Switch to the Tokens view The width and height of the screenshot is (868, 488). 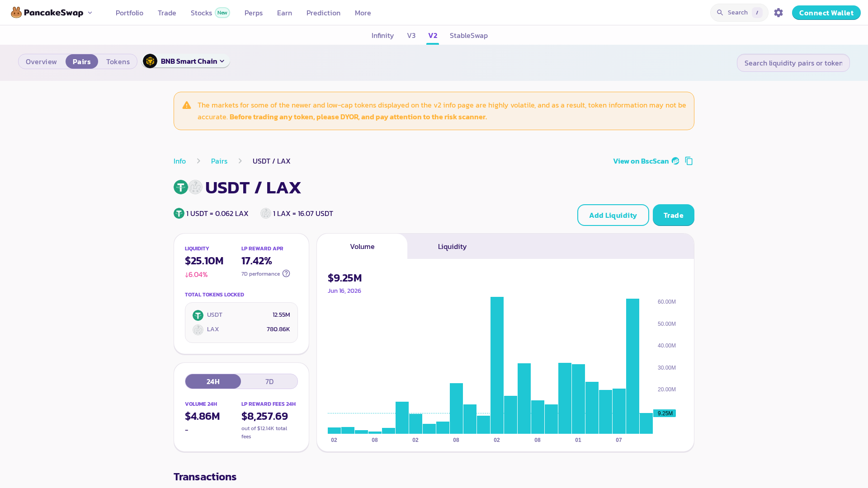[x=118, y=61]
